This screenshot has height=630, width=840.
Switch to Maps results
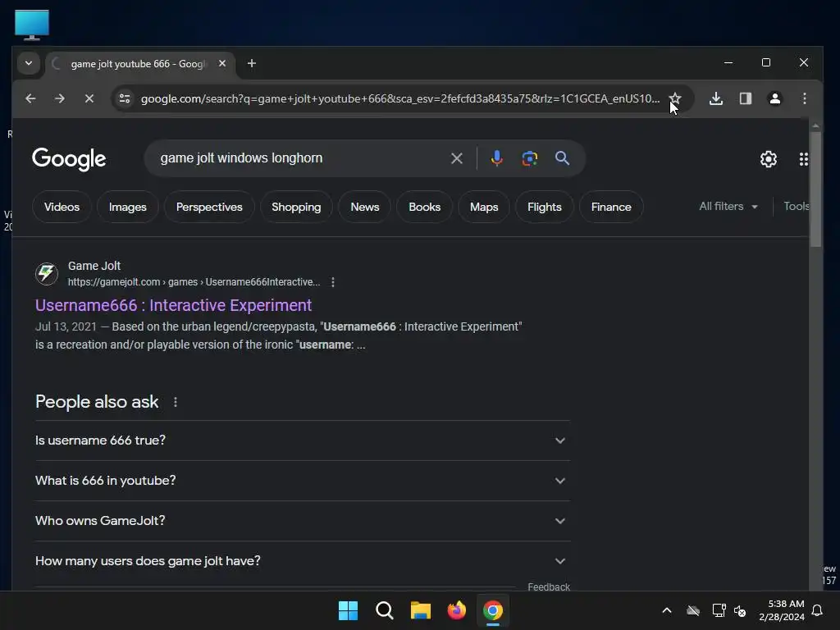(484, 207)
